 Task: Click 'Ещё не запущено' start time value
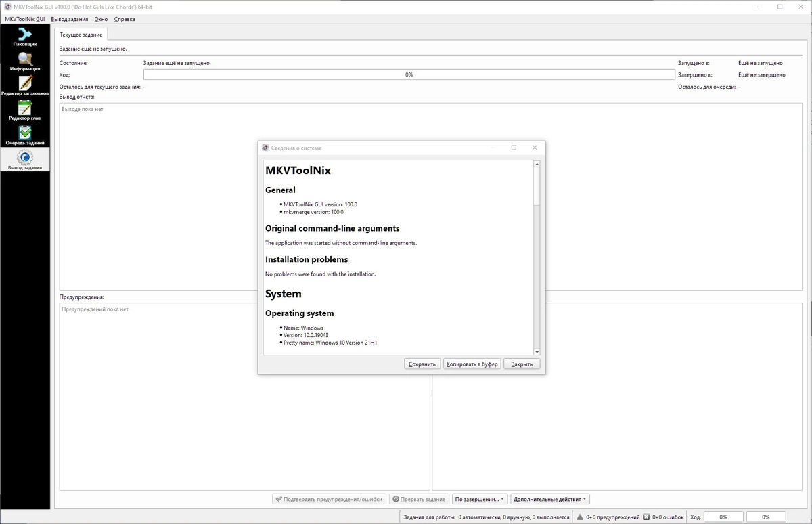761,63
